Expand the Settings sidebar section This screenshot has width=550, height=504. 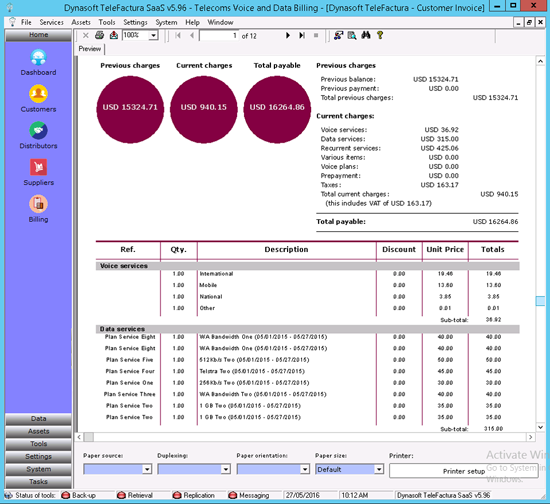(x=38, y=457)
